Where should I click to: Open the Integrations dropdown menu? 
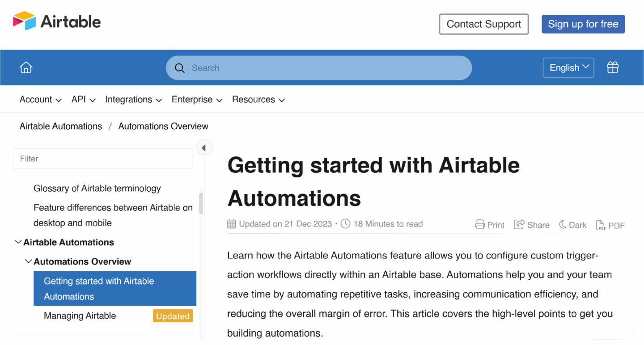pyautogui.click(x=133, y=100)
